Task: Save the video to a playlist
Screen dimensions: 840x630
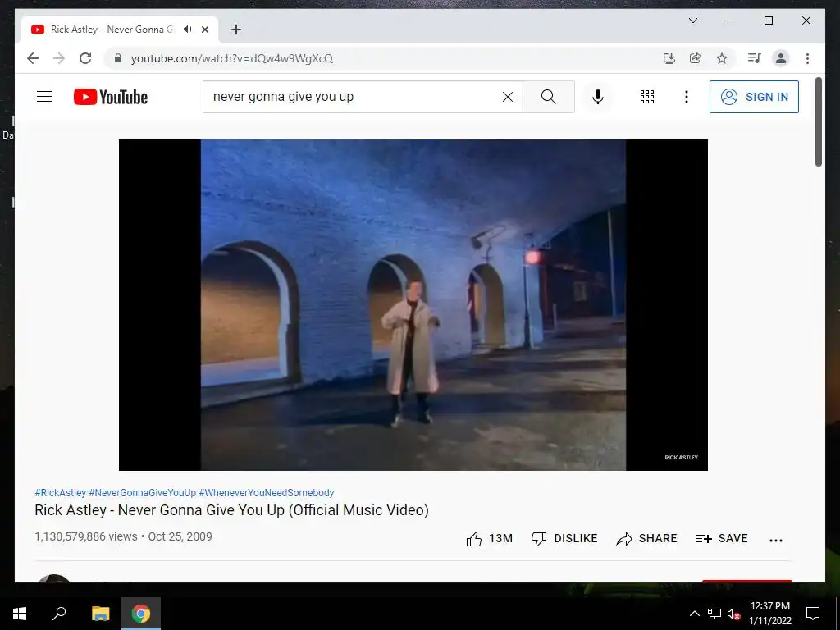Action: coord(721,539)
